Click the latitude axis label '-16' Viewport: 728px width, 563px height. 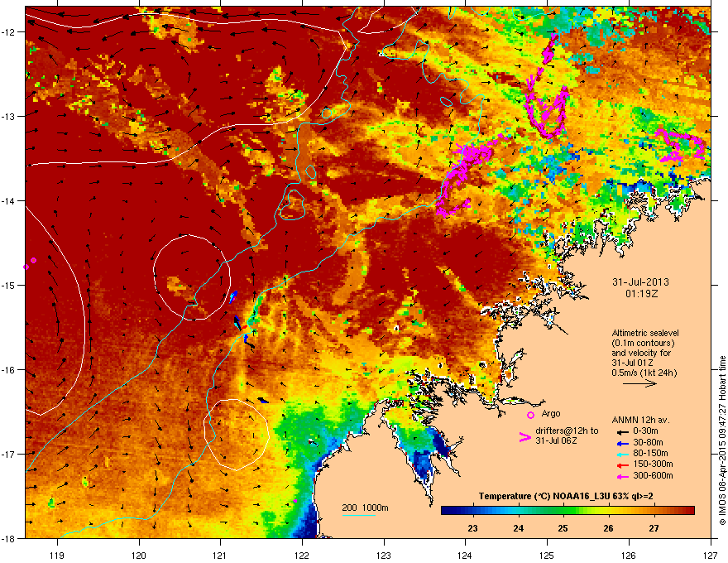tap(8, 370)
